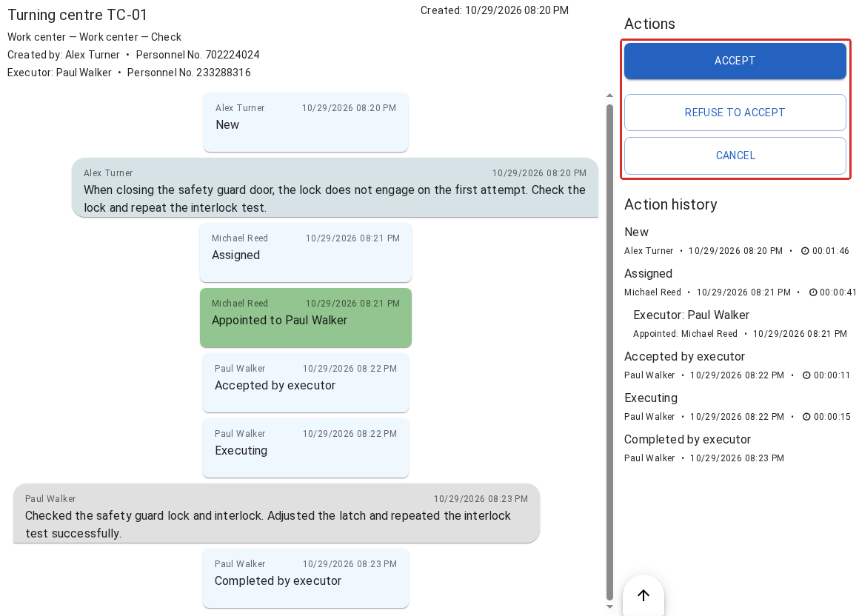Select Paul Walker's 'Checked the safety guard' message
Viewport: 859px width, 616px height.
tap(277, 513)
